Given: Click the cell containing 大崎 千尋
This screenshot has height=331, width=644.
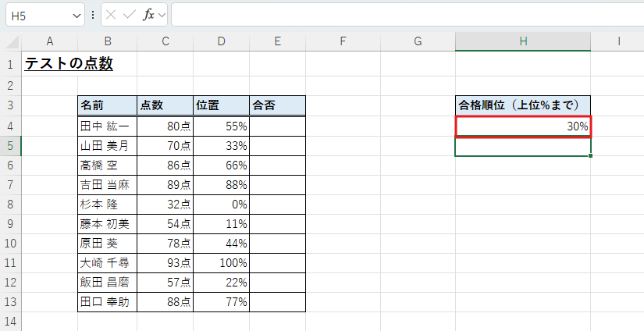Looking at the screenshot, I should point(107,263).
